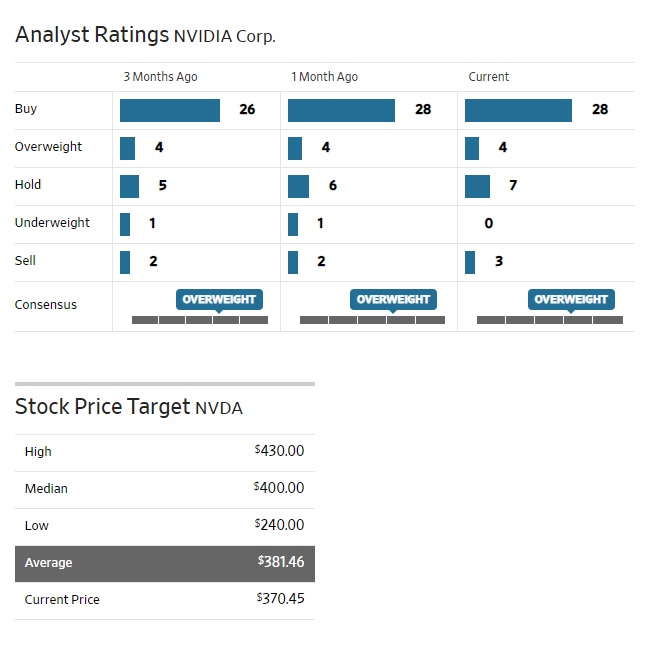Select the 1 Month Ago OVERWEIGHT badge
Screen dimensions: 656x666
click(x=393, y=299)
